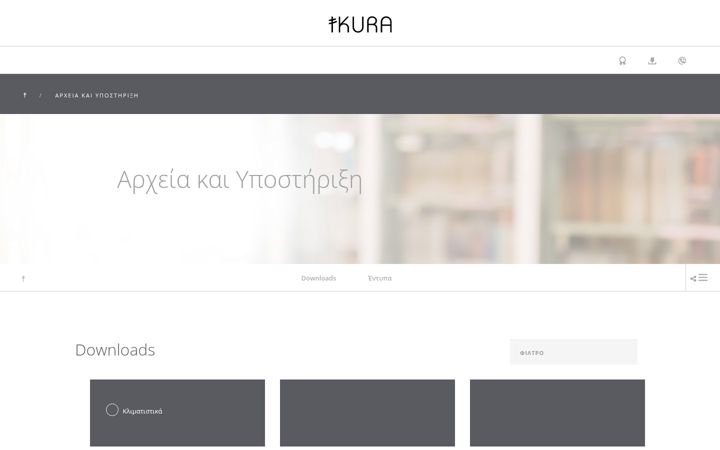Switch to the Downloads tab
Viewport: 720px width, 450px height.
318,278
